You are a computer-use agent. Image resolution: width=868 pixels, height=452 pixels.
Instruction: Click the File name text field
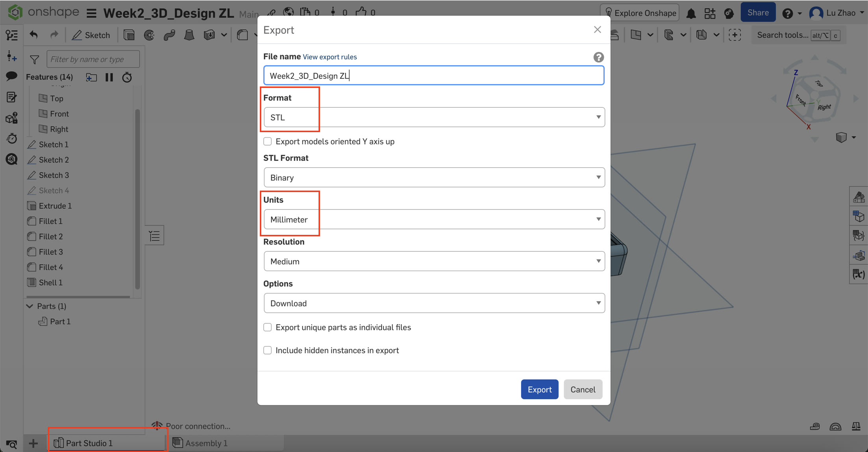(434, 76)
